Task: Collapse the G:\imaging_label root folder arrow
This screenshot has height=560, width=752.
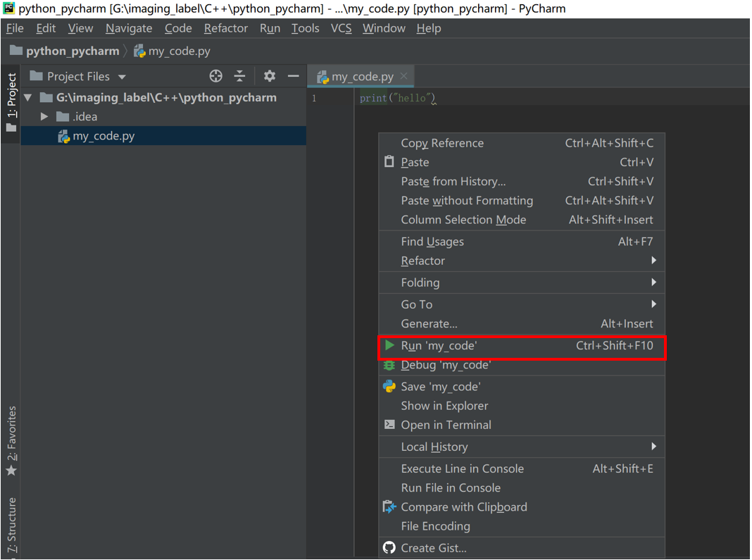Action: coord(28,97)
